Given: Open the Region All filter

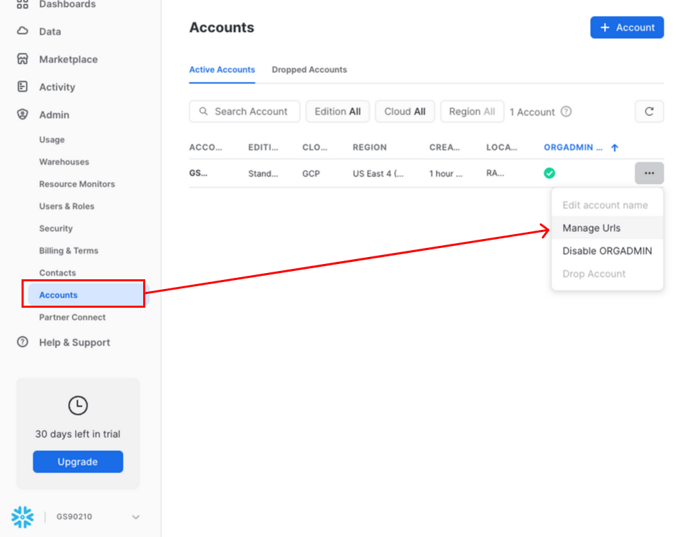Looking at the screenshot, I should pyautogui.click(x=472, y=111).
